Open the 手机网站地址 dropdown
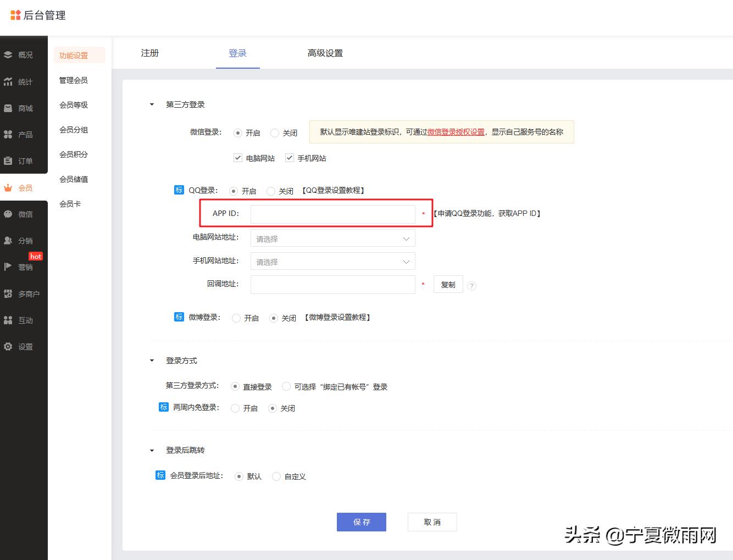The image size is (733, 560). pyautogui.click(x=332, y=261)
